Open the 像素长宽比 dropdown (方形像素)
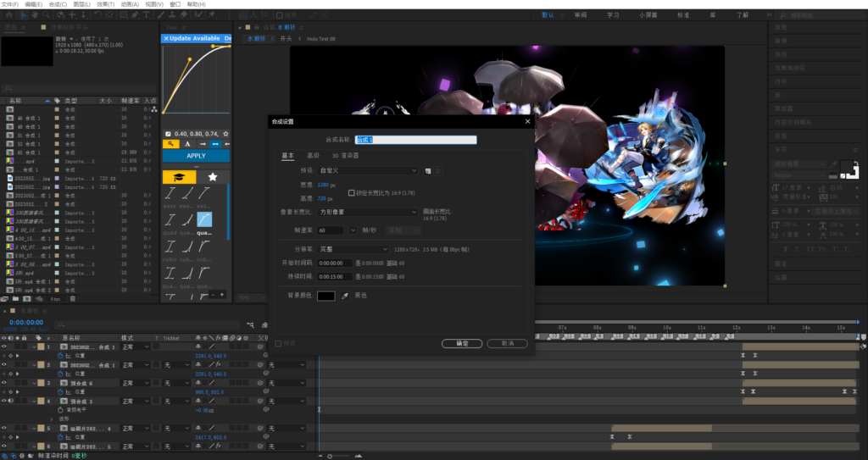 [x=368, y=213]
